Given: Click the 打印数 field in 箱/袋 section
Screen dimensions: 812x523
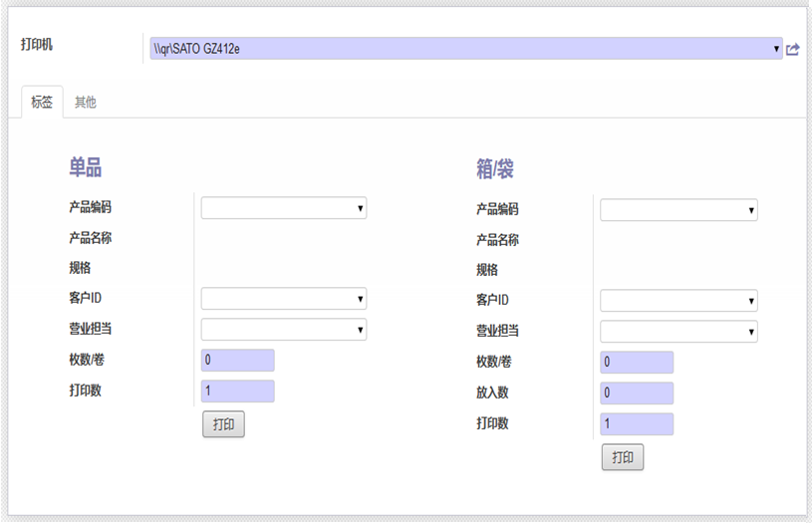Looking at the screenshot, I should point(637,424).
